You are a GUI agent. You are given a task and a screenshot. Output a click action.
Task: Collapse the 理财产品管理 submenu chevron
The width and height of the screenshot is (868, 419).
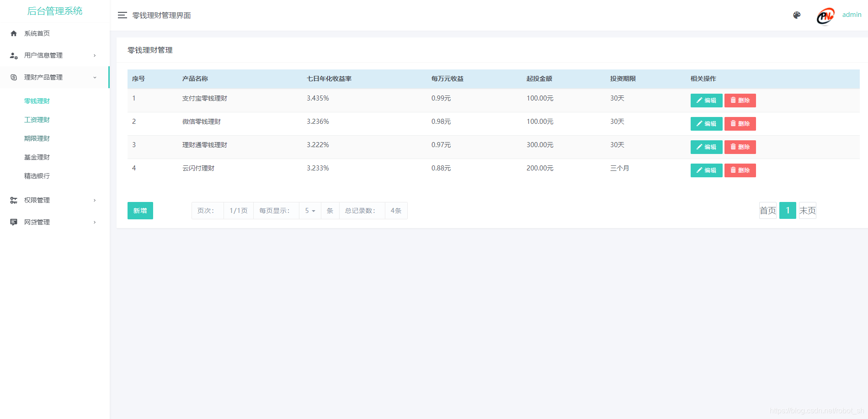pyautogui.click(x=95, y=77)
